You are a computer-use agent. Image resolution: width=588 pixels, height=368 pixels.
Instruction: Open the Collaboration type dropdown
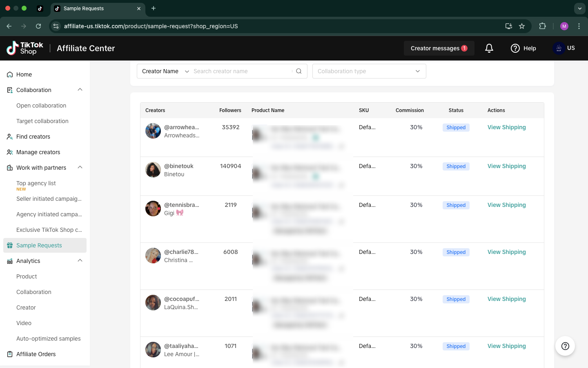369,71
